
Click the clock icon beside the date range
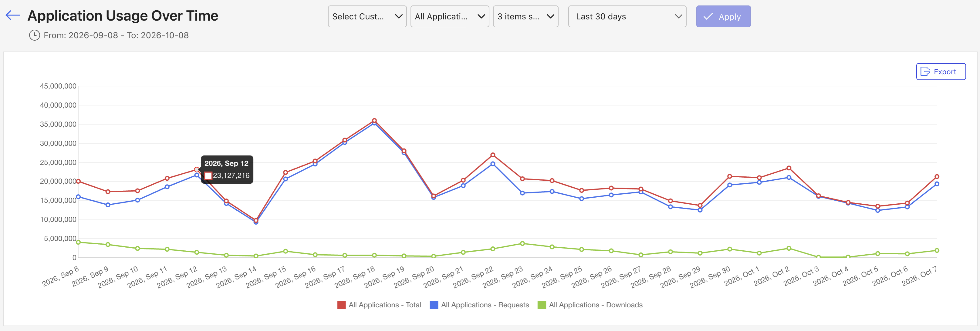point(35,35)
